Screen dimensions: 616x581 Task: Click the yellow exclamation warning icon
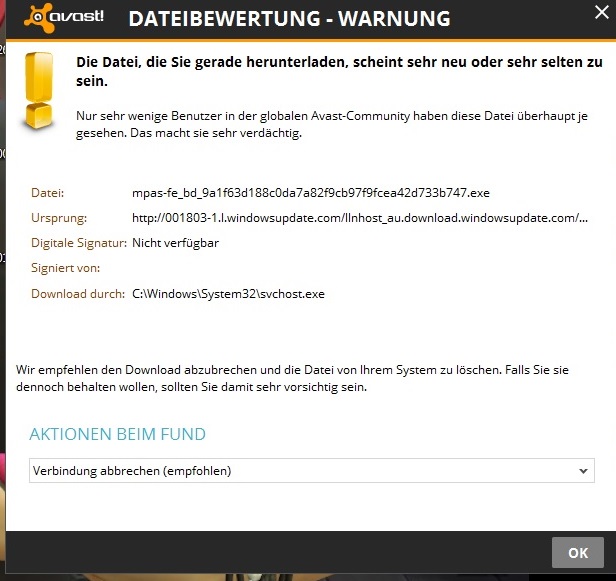point(39,91)
